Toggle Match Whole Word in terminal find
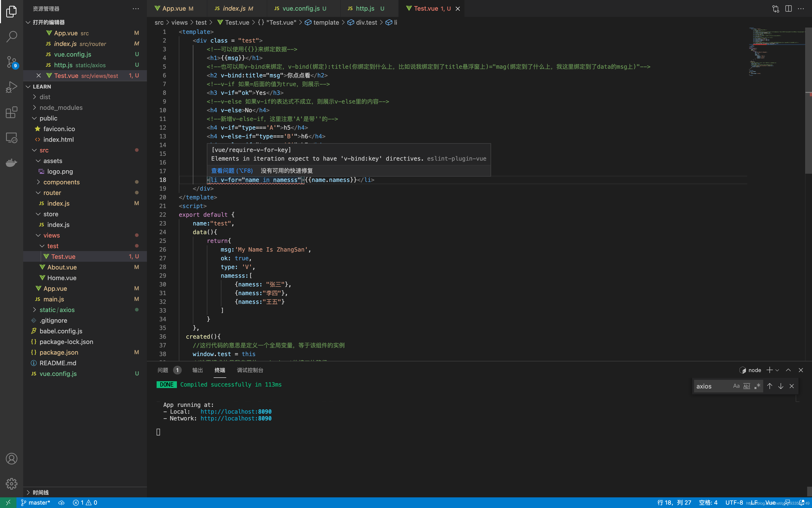The width and height of the screenshot is (812, 508). (747, 386)
